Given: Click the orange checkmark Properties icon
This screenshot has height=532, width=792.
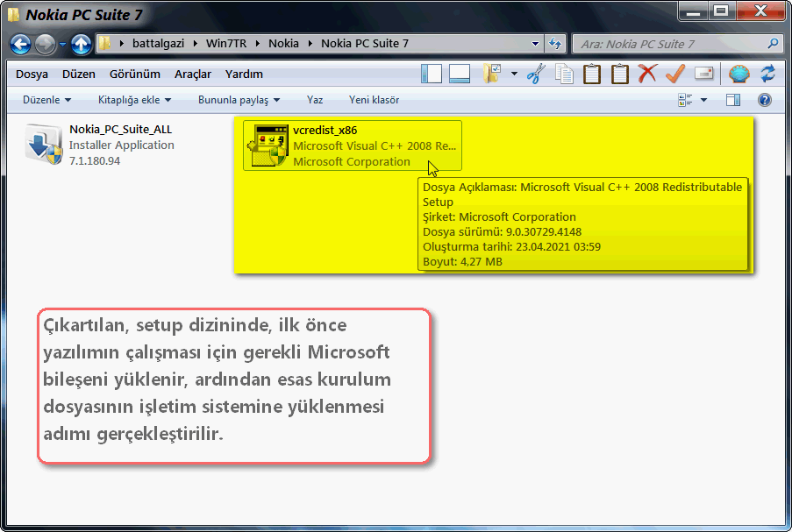Looking at the screenshot, I should [675, 74].
